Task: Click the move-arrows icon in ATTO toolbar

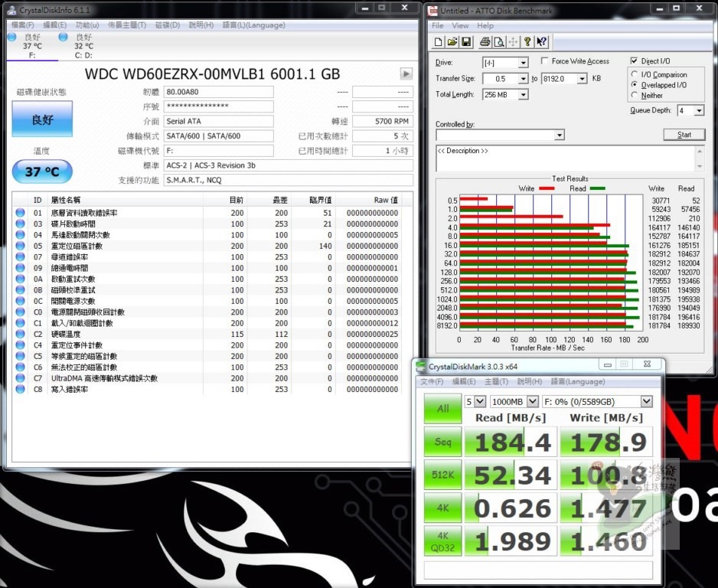Action: [x=514, y=42]
